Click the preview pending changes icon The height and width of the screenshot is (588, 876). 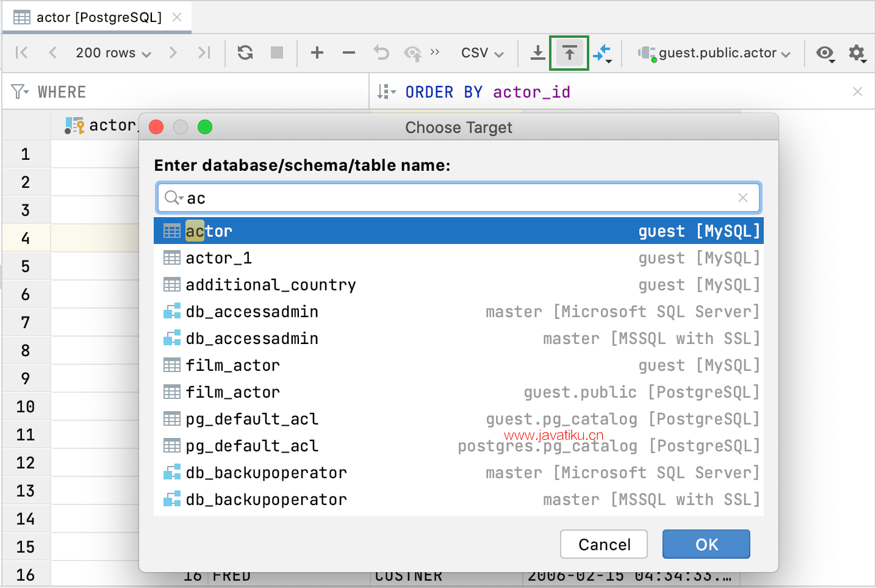[x=413, y=54]
